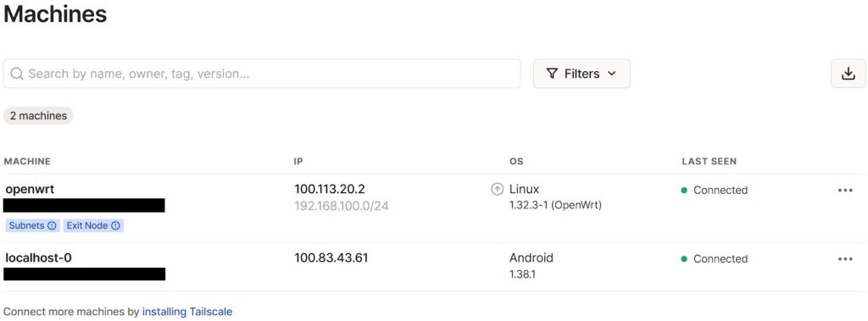Click the info icon on Subnets badge
Screen dimensions: 868x321
(52, 225)
